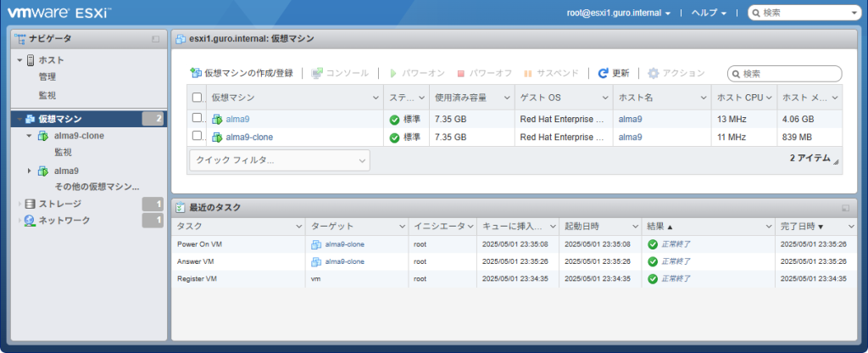Screen dimensions: 868x353
Task: Click the Create/Register VM icon
Action: click(196, 73)
